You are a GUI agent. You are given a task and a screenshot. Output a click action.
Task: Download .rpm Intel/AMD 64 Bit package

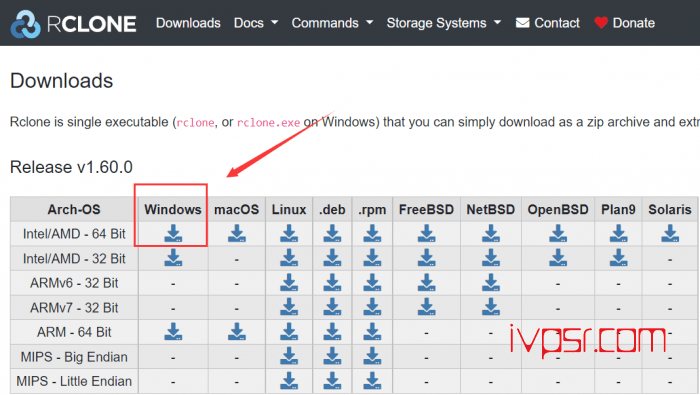click(372, 233)
